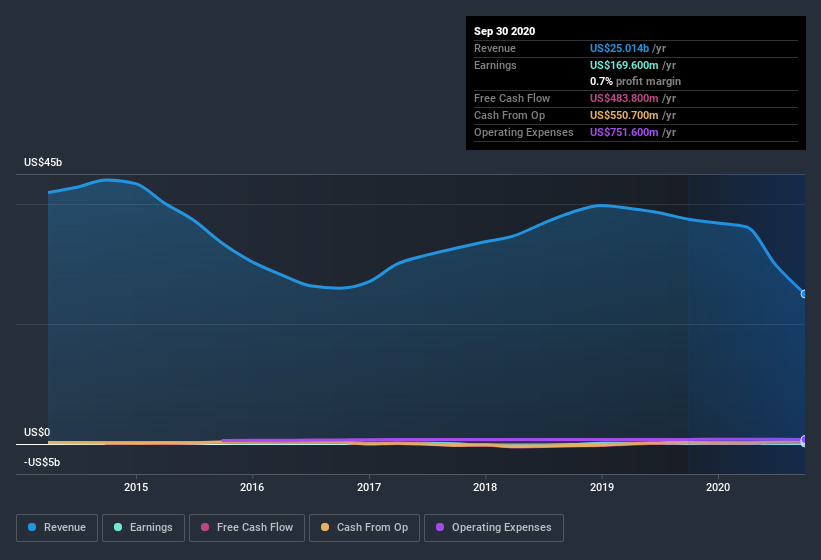Click the 2020 x-axis label
Screen dimensions: 821x560
[x=717, y=487]
